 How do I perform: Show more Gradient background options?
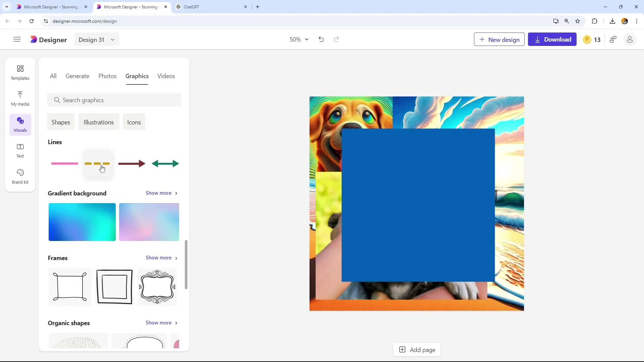tap(161, 193)
